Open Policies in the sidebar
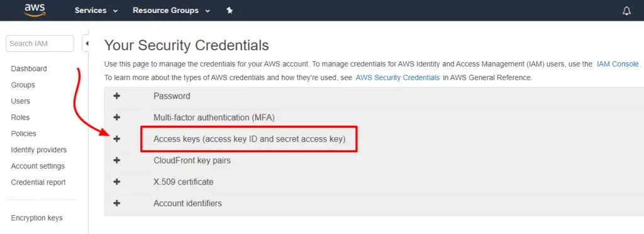 (23, 133)
